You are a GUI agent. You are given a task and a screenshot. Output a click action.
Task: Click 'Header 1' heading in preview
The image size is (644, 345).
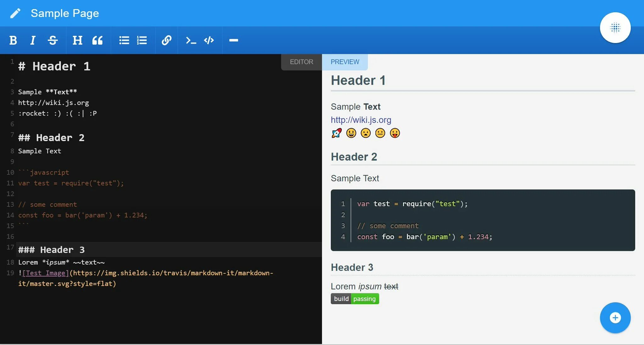pyautogui.click(x=358, y=81)
